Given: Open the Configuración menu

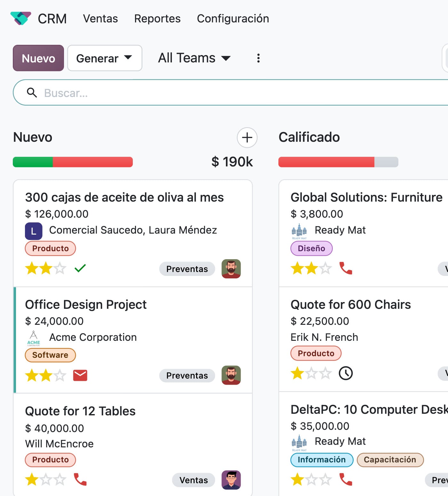Looking at the screenshot, I should [x=233, y=19].
